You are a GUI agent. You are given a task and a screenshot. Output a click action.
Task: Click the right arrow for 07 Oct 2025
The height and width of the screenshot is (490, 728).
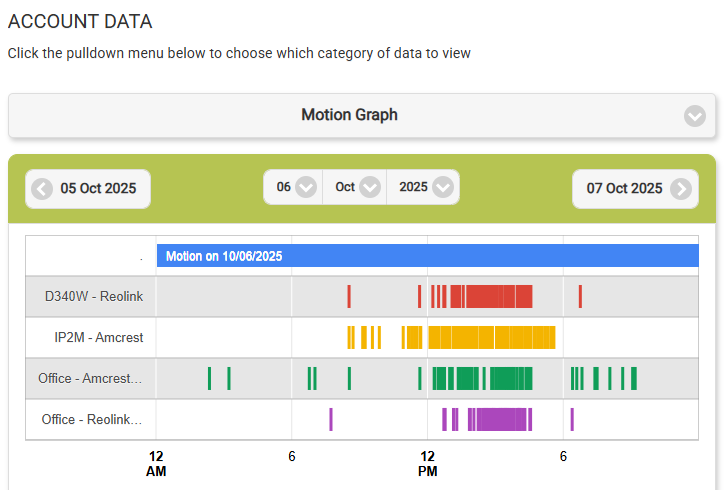[x=680, y=189]
